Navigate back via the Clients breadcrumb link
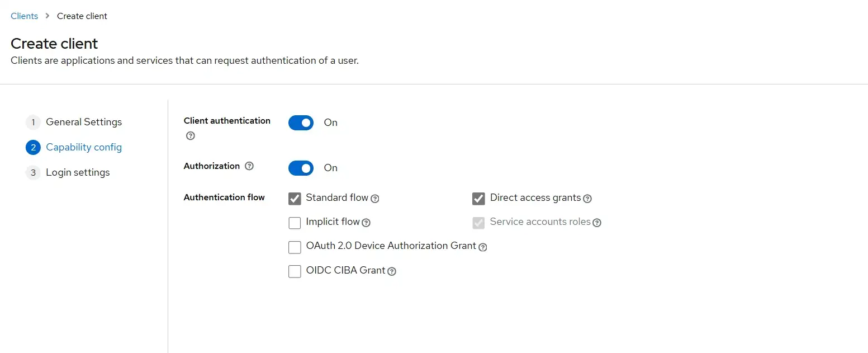Viewport: 868px width, 353px height. coord(24,16)
